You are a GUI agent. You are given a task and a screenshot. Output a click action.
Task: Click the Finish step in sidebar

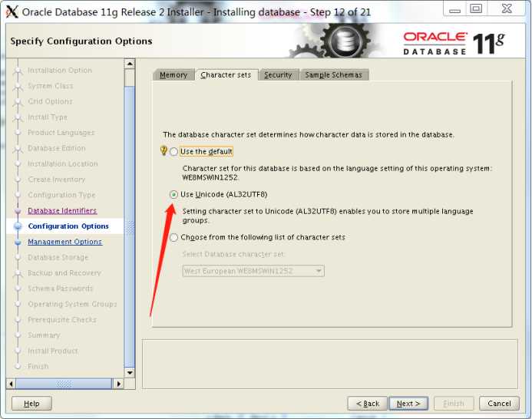tap(38, 367)
